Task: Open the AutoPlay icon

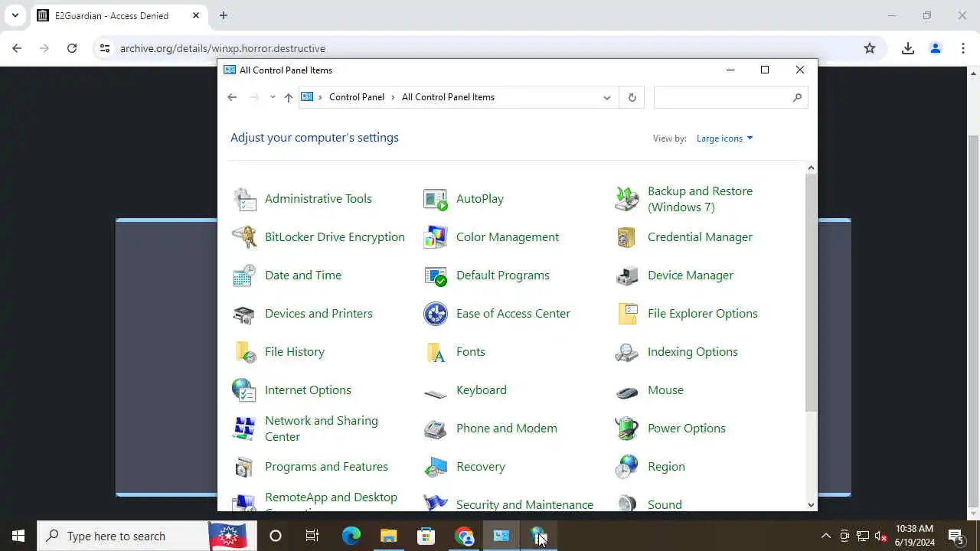Action: 436,199
